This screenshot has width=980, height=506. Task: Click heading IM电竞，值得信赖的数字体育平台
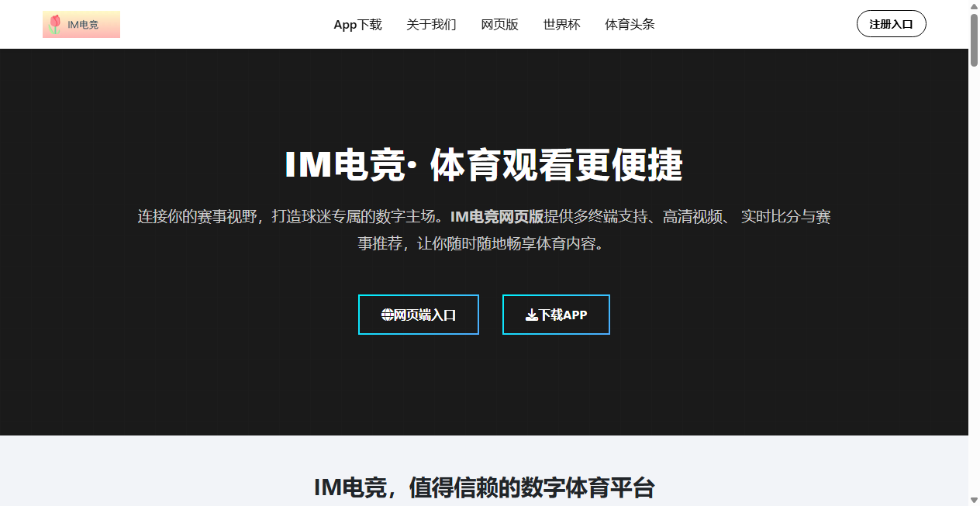tap(485, 487)
